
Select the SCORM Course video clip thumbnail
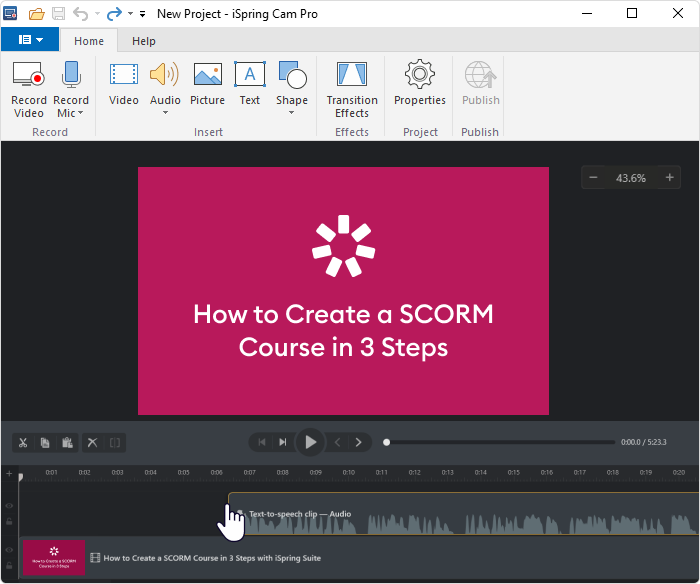click(54, 558)
